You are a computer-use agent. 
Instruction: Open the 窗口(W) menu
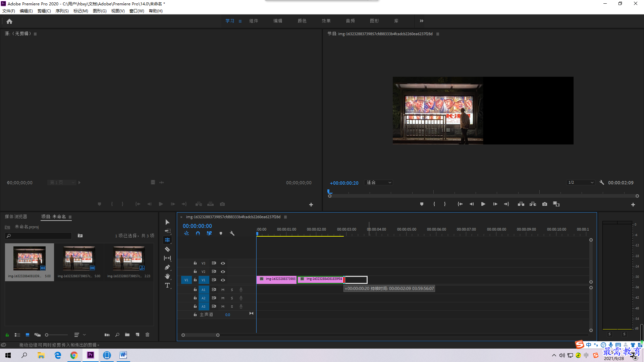pyautogui.click(x=137, y=11)
